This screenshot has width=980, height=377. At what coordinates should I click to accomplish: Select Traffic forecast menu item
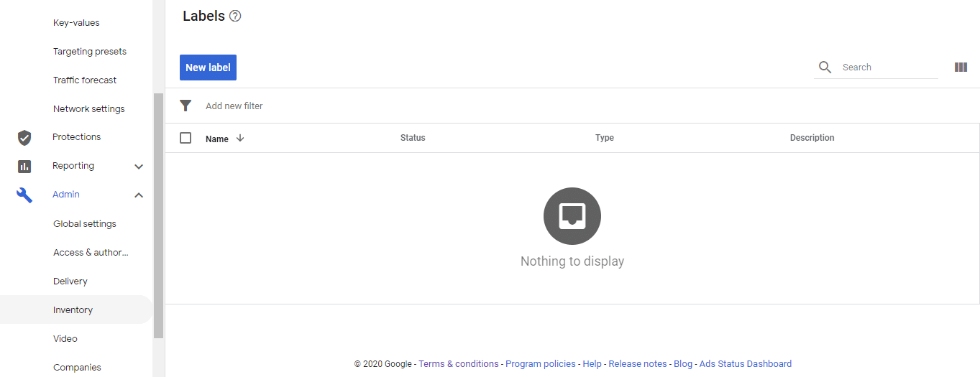84,80
